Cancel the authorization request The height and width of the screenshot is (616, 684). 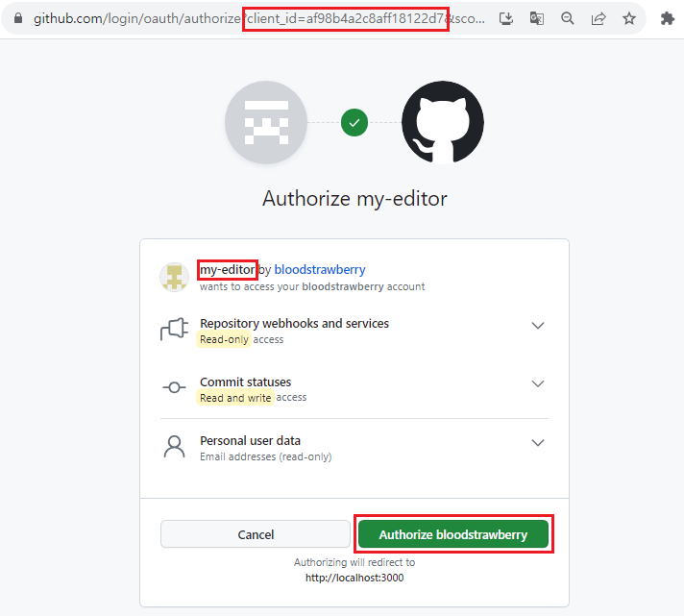tap(256, 534)
